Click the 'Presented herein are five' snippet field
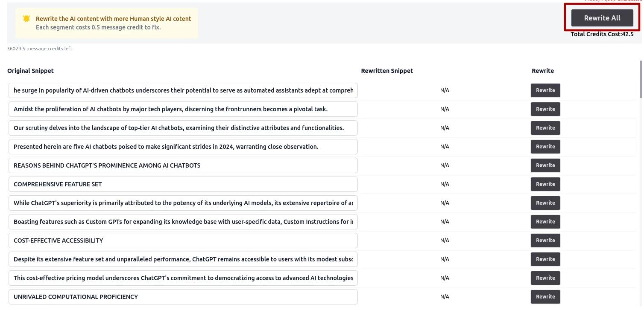This screenshot has height=310, width=644. (x=183, y=147)
